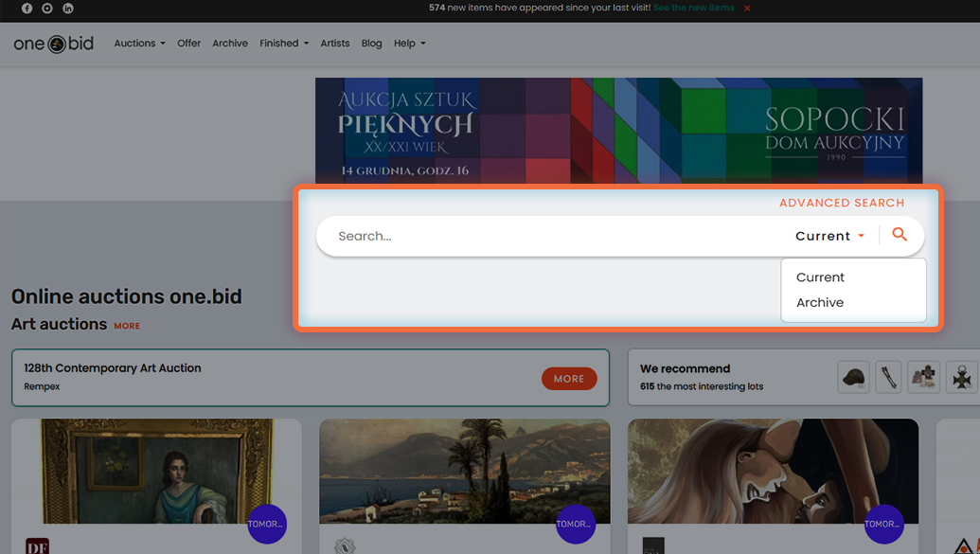Click the TOMOR... badge on landscape card
The image size is (980, 554).
tap(576, 524)
